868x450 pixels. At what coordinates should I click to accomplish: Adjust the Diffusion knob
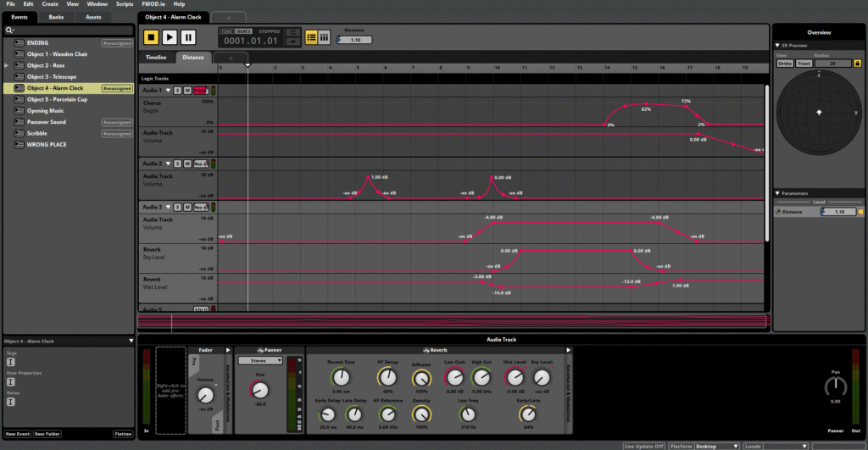tap(421, 379)
